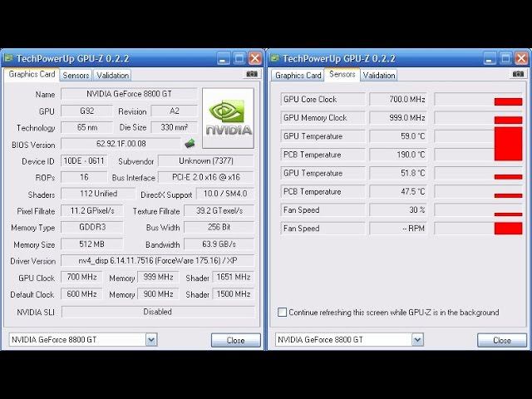Click GPU Core Clock reading 700.0 MHz

pyautogui.click(x=398, y=100)
